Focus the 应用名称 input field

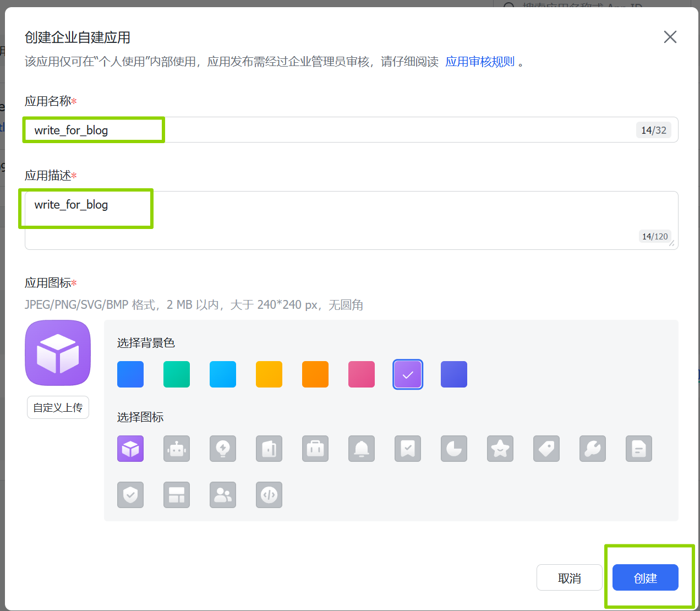[x=351, y=130]
